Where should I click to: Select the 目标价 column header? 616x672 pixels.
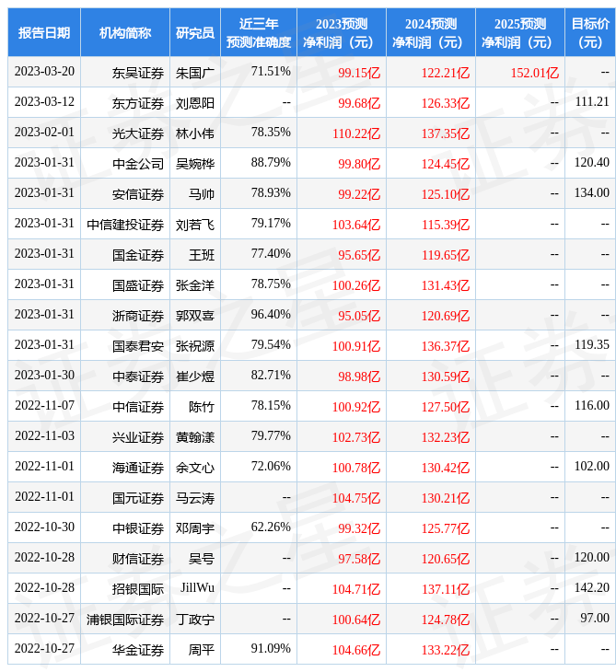pos(589,33)
